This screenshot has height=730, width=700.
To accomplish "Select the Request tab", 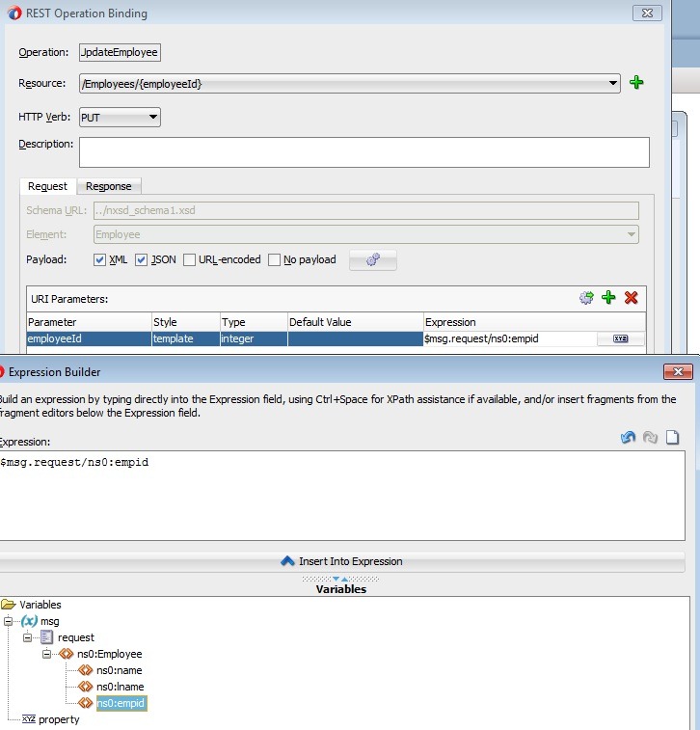I will point(47,186).
